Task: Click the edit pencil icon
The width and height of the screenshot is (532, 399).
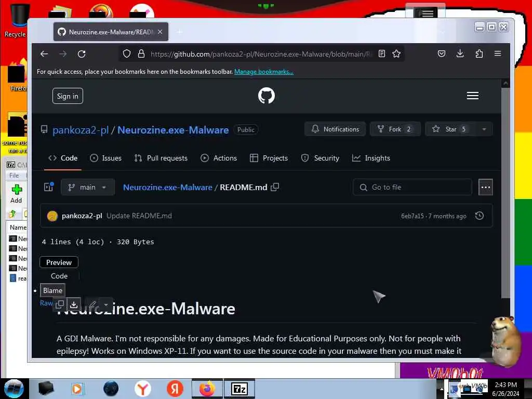Action: tap(92, 304)
